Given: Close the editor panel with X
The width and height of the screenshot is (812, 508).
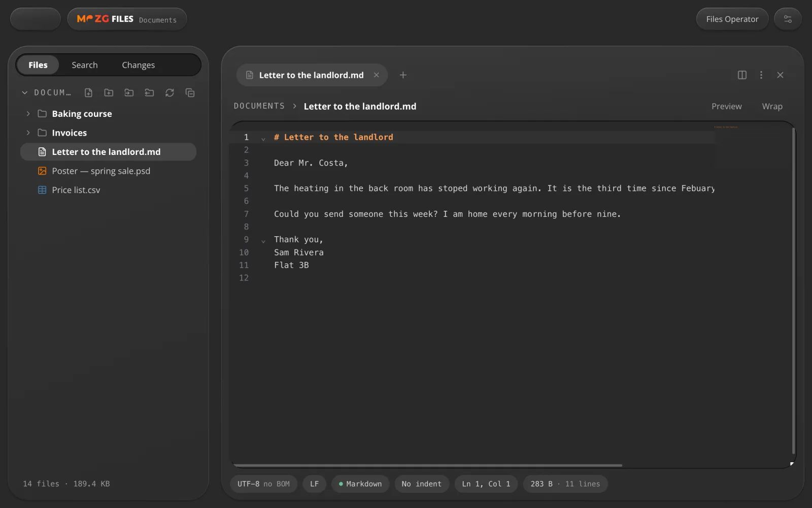Looking at the screenshot, I should click(780, 75).
